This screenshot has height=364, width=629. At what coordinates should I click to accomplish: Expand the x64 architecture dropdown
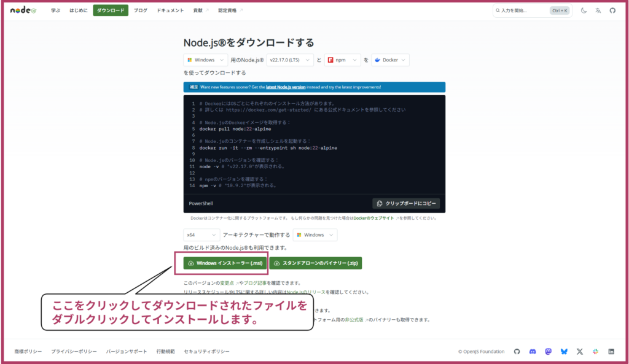pos(201,235)
